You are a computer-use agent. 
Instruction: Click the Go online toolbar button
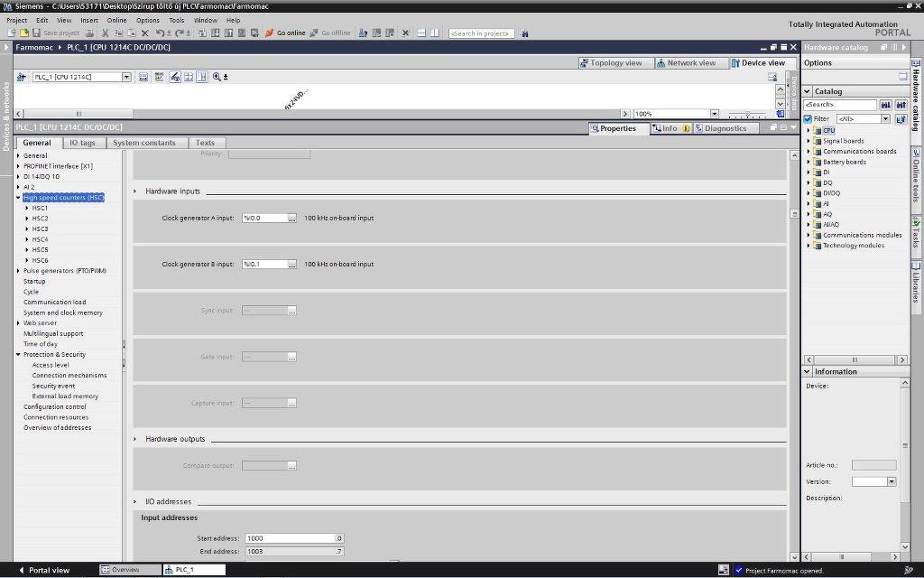[x=285, y=33]
